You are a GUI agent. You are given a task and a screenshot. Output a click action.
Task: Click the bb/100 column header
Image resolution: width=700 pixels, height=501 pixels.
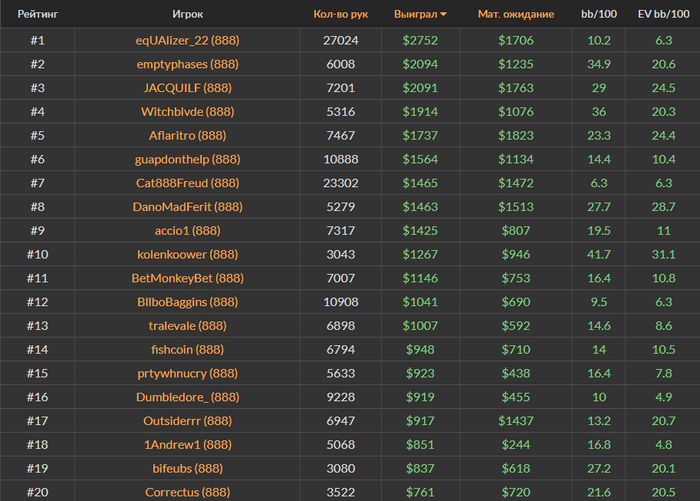pyautogui.click(x=599, y=14)
